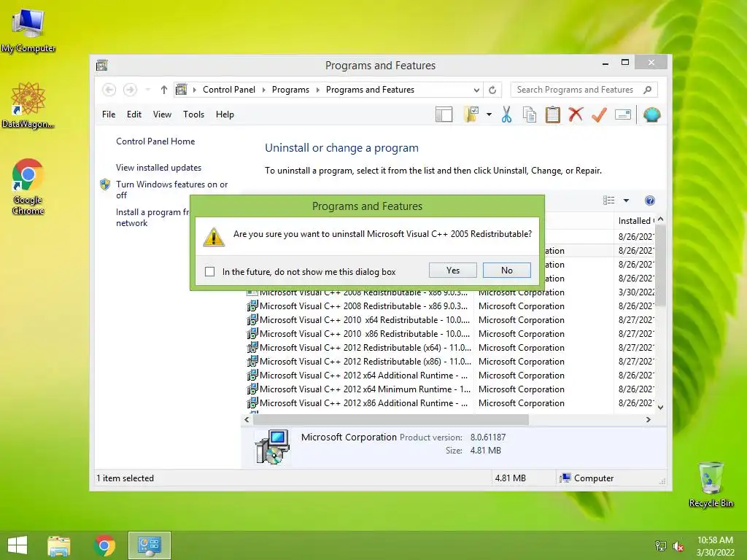The width and height of the screenshot is (747, 560).
Task: Open the view options dropdown arrow
Action: (x=626, y=201)
